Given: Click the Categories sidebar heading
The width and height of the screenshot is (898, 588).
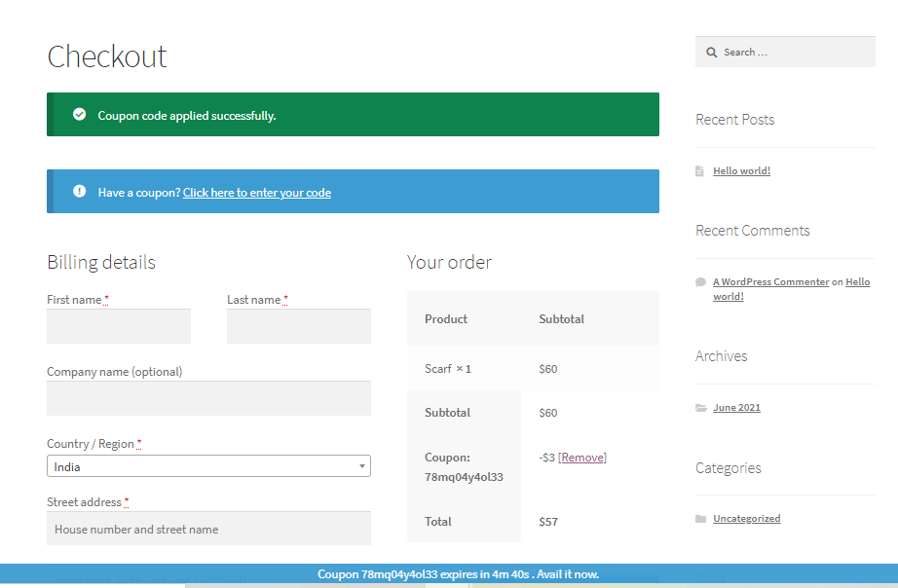Looking at the screenshot, I should pos(728,467).
